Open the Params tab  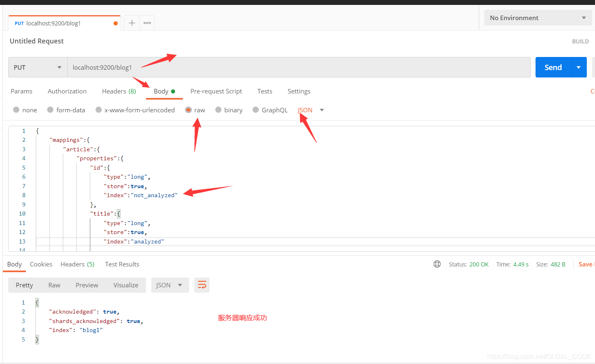[x=21, y=91]
